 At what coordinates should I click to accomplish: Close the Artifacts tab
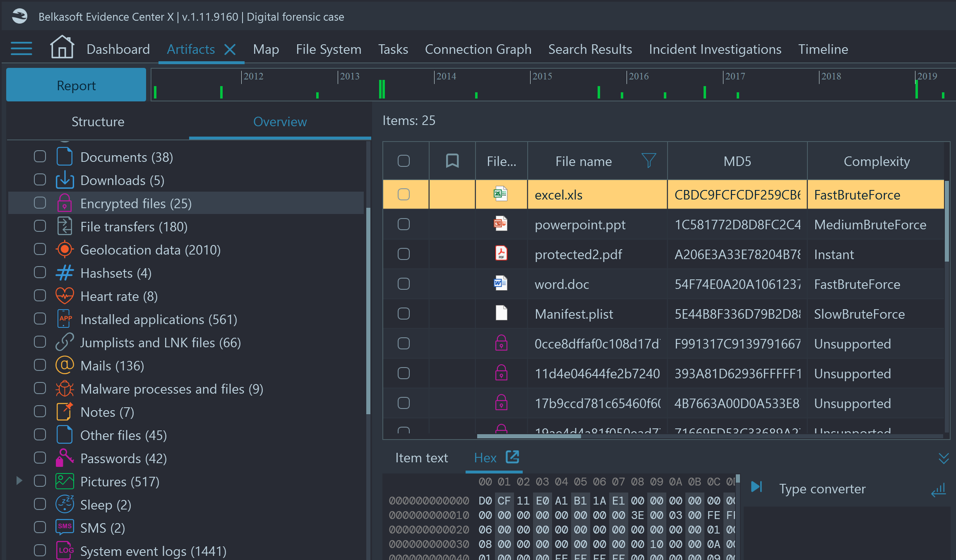(230, 50)
